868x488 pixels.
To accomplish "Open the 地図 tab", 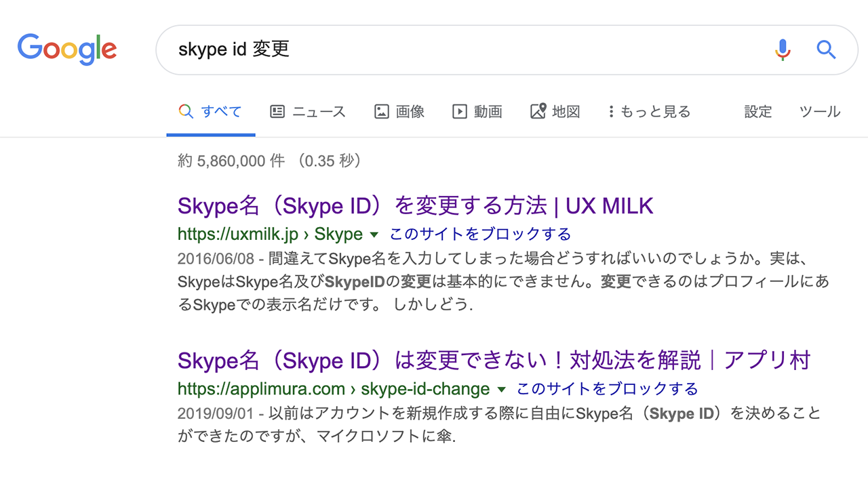I will point(555,112).
